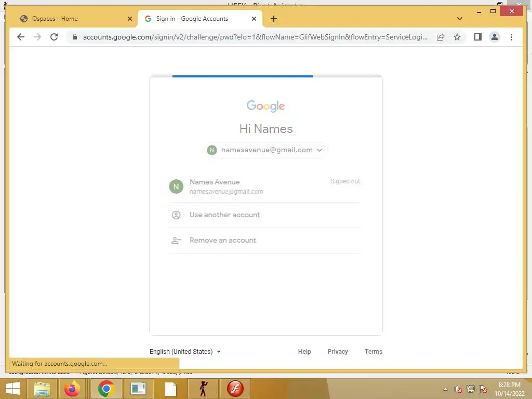The height and width of the screenshot is (399, 532).
Task: Click the "Signed out" status text
Action: [345, 181]
